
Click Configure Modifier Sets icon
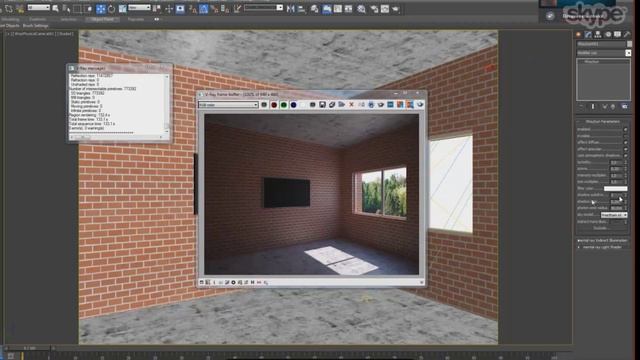[x=624, y=107]
